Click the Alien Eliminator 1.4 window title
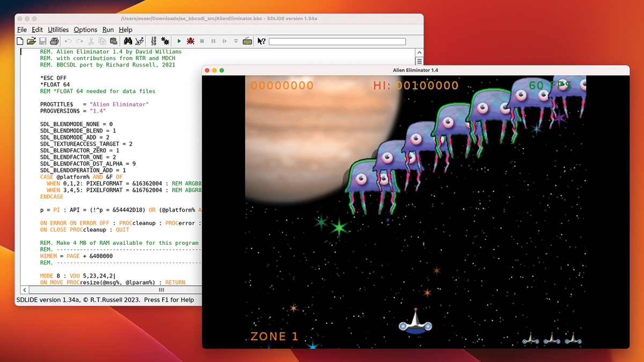644x362 pixels. [415, 70]
